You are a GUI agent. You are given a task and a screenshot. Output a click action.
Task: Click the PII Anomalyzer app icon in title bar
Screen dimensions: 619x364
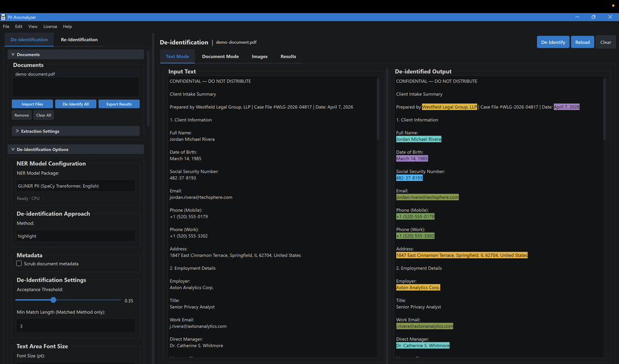click(3, 17)
